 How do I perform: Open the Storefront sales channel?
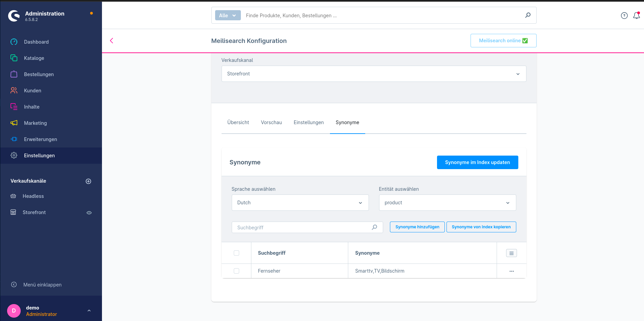click(x=34, y=212)
